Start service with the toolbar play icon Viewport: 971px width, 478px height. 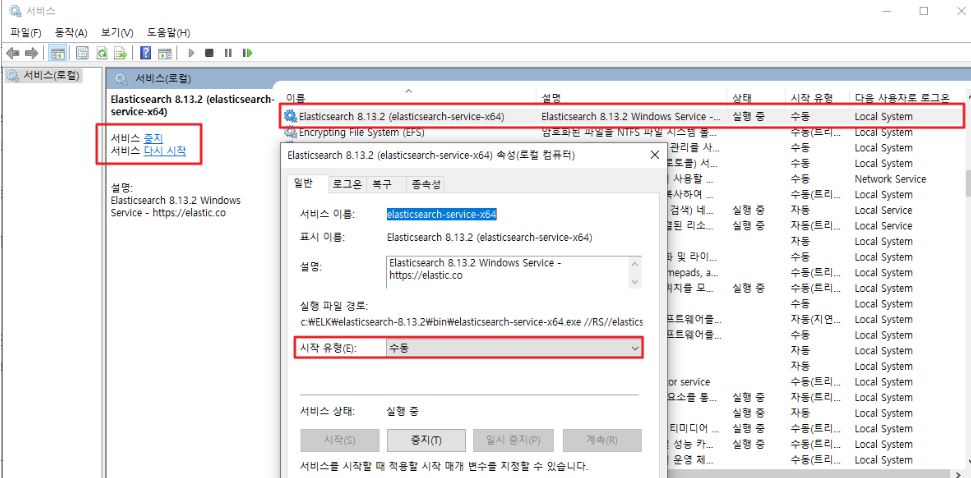[x=191, y=53]
